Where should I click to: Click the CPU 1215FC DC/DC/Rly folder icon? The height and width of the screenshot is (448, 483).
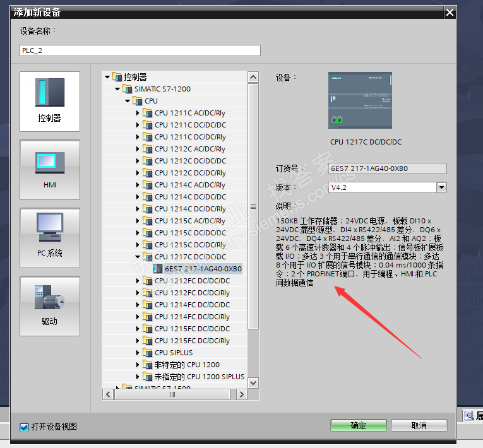(x=148, y=341)
